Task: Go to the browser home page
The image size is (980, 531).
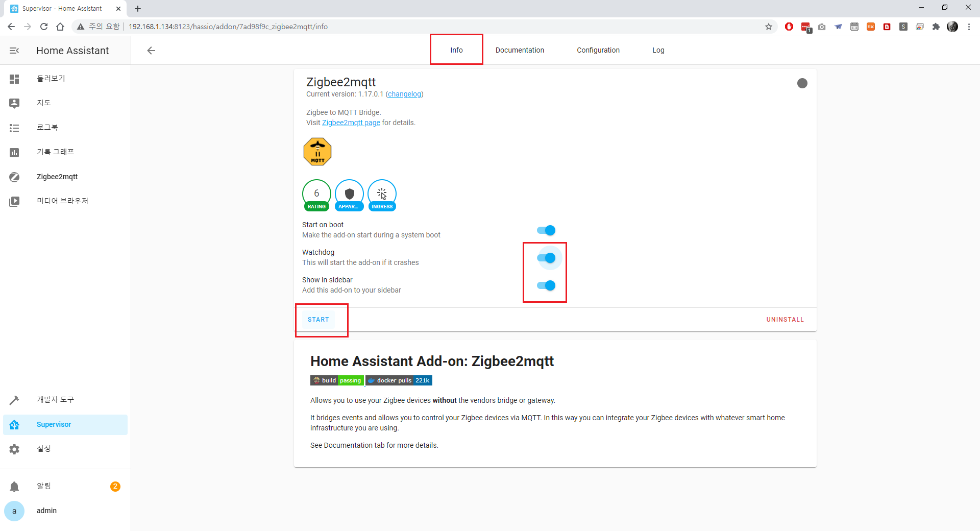Action: (60, 27)
